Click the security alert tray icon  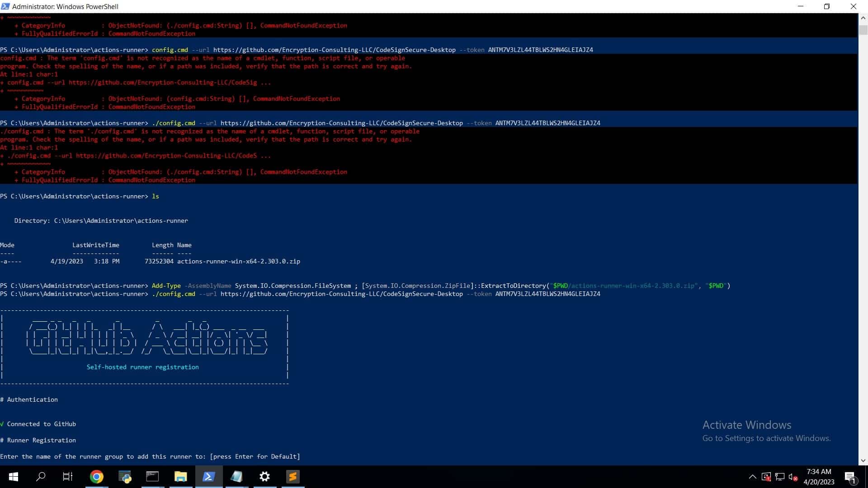click(766, 477)
